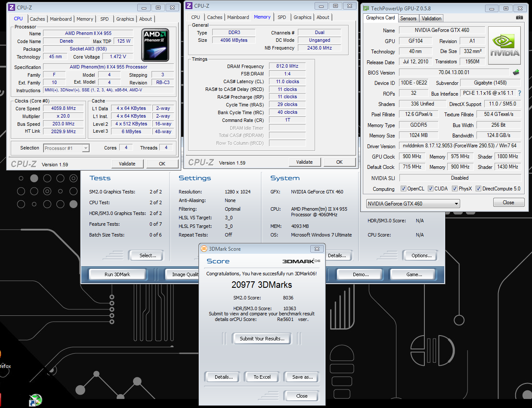
Task: Click the Run 3DMark button
Action: click(x=118, y=274)
